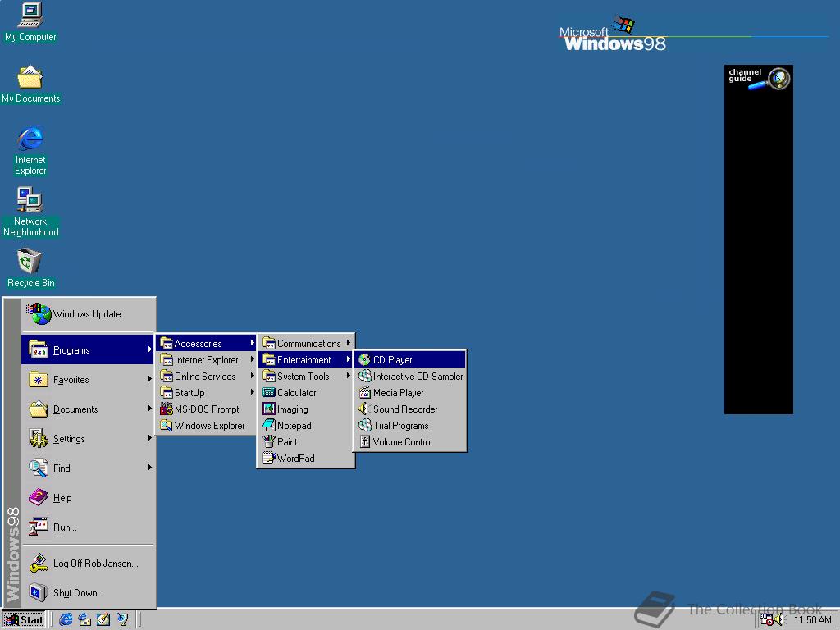This screenshot has height=630, width=840.
Task: Click the View Channels Quick Launch icon
Action: pyautogui.click(x=123, y=620)
